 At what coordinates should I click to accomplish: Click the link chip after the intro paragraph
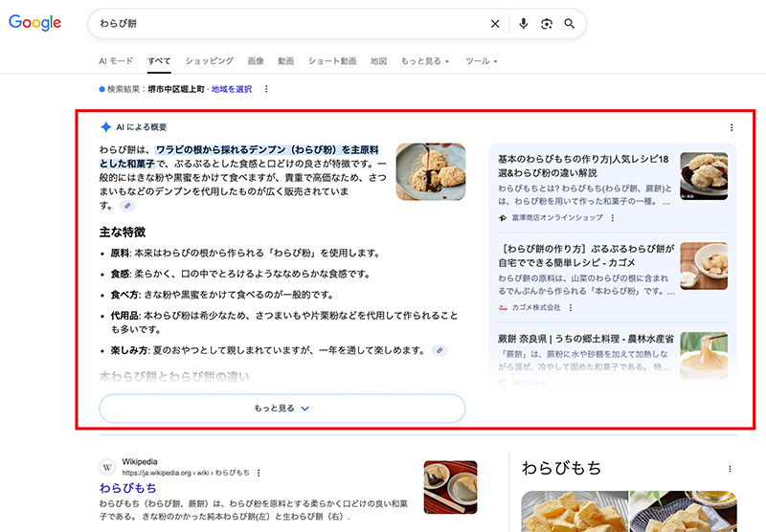[127, 206]
